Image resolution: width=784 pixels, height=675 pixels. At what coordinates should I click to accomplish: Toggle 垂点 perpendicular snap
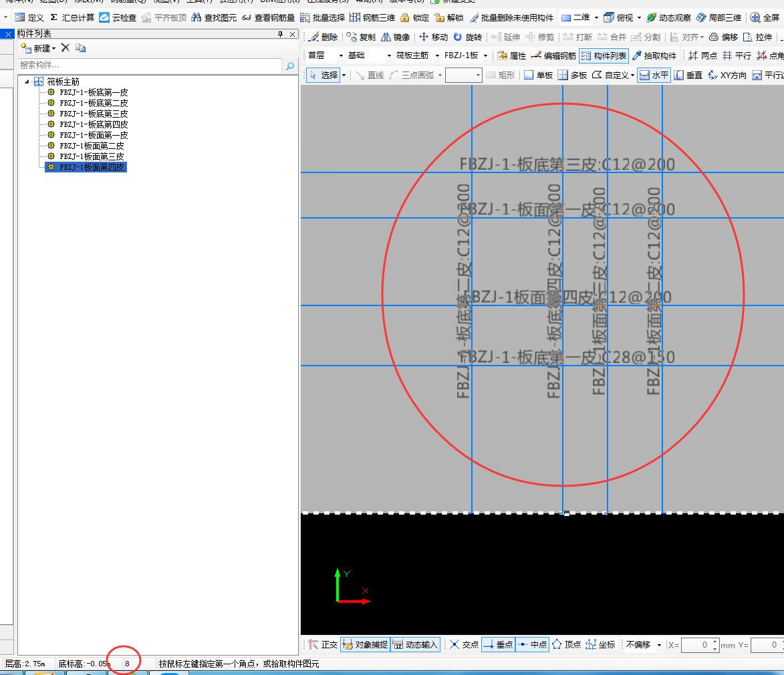point(499,644)
